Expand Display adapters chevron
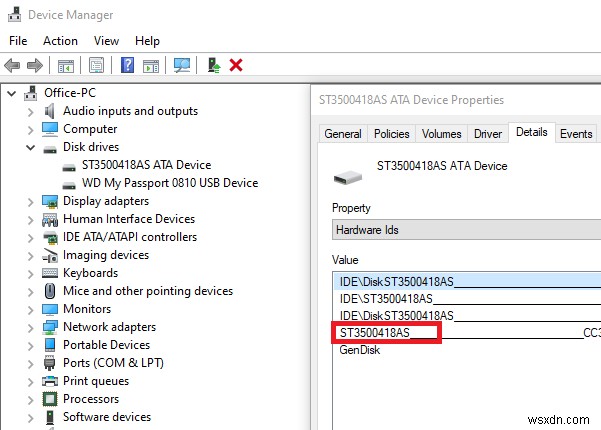The image size is (601, 430). point(30,202)
